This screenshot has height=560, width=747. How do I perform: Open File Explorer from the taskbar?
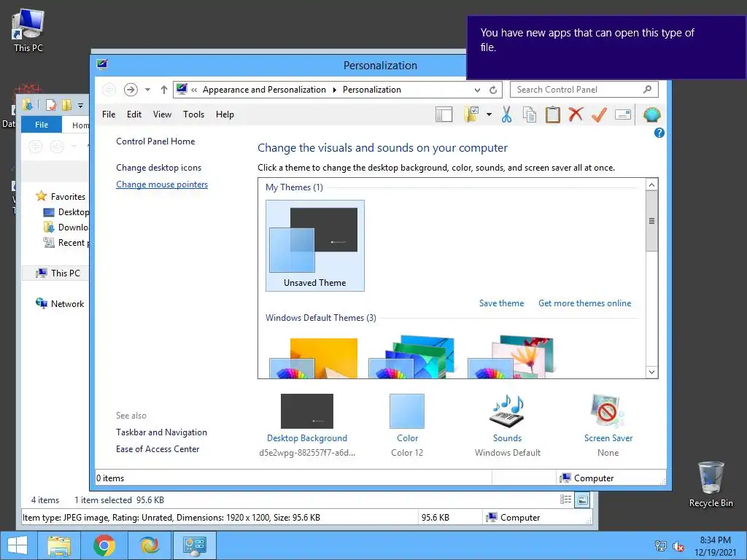pyautogui.click(x=59, y=545)
